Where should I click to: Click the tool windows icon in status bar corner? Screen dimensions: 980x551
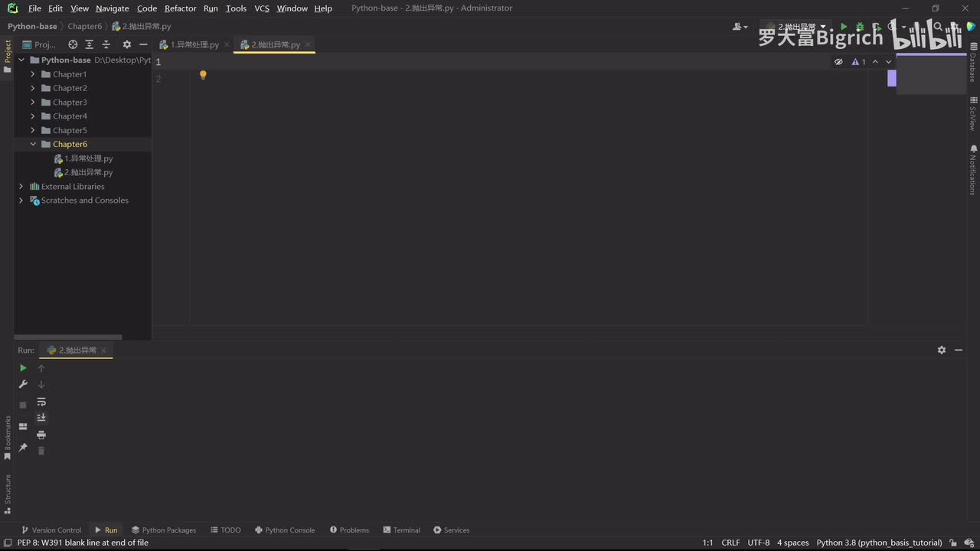[8, 543]
